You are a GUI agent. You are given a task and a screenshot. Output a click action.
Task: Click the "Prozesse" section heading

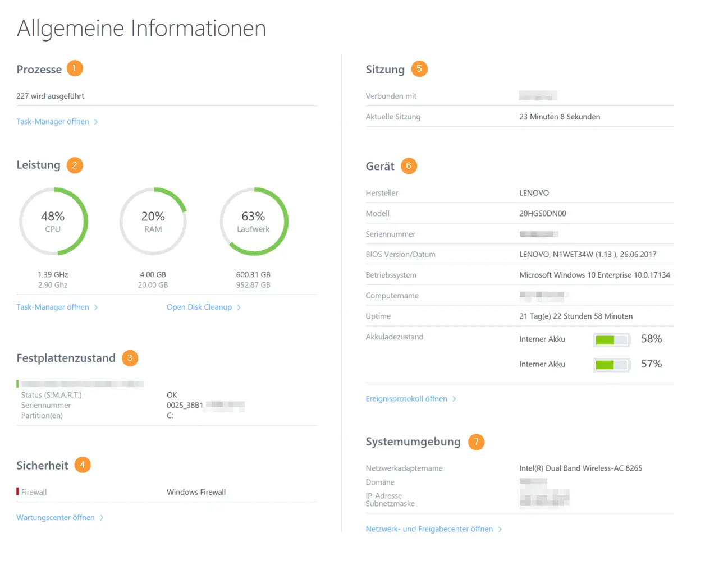[x=39, y=70]
